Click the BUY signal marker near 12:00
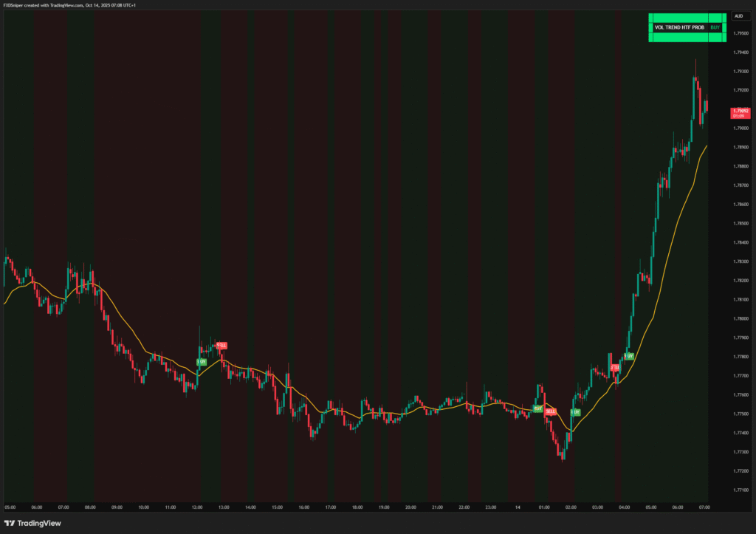The height and width of the screenshot is (534, 756). (x=201, y=362)
